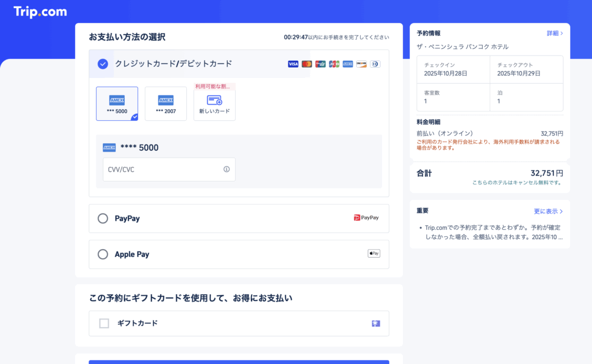Enable the ギフトカード checkbox
Image resolution: width=592 pixels, height=364 pixels.
(104, 324)
